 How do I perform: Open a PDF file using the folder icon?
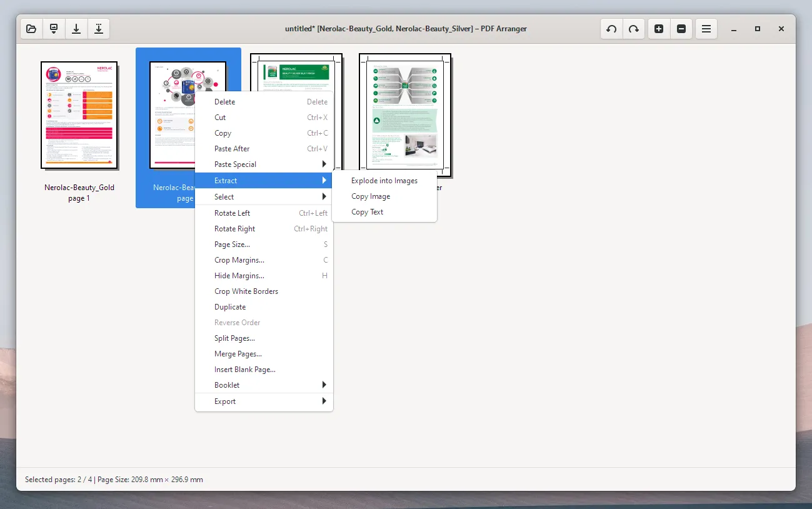pyautogui.click(x=31, y=28)
